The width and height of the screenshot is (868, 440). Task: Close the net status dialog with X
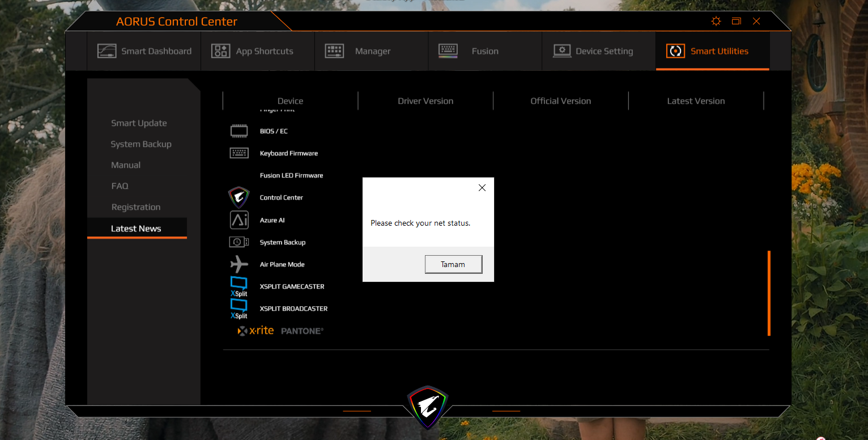482,188
